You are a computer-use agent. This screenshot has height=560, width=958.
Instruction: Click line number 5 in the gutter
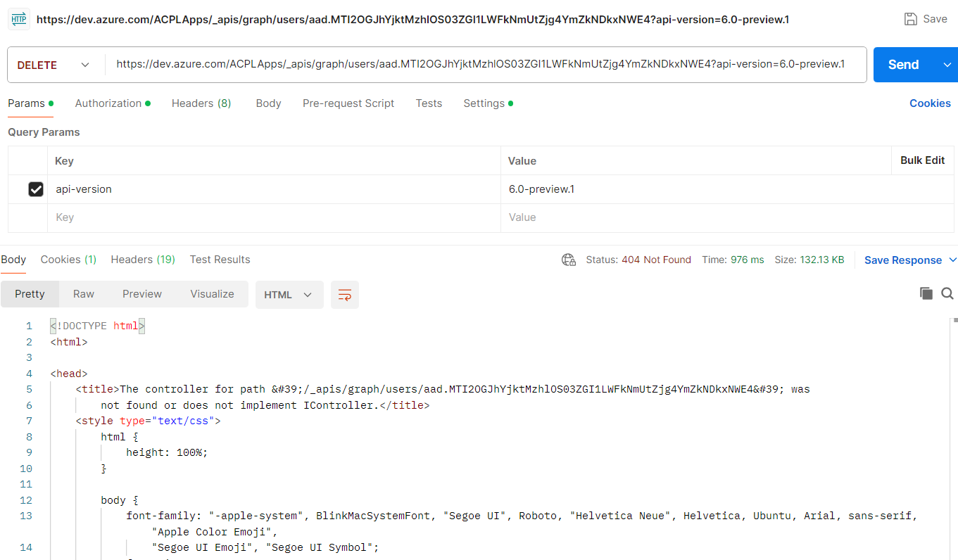click(29, 389)
